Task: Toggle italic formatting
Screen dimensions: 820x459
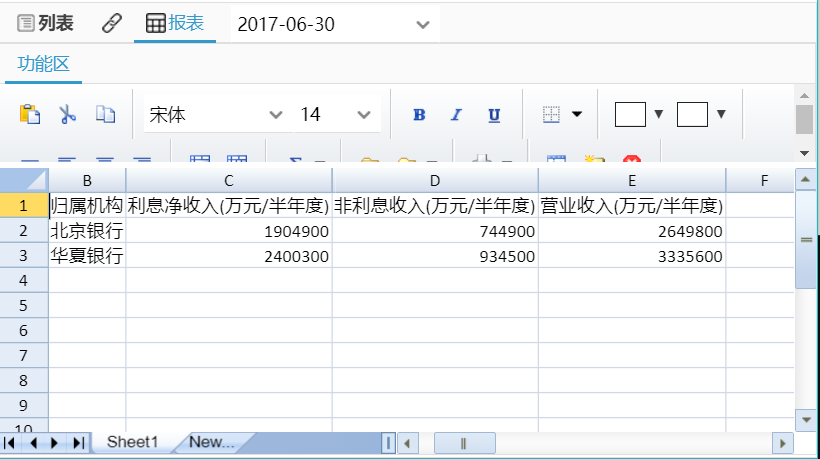Action: pos(456,114)
